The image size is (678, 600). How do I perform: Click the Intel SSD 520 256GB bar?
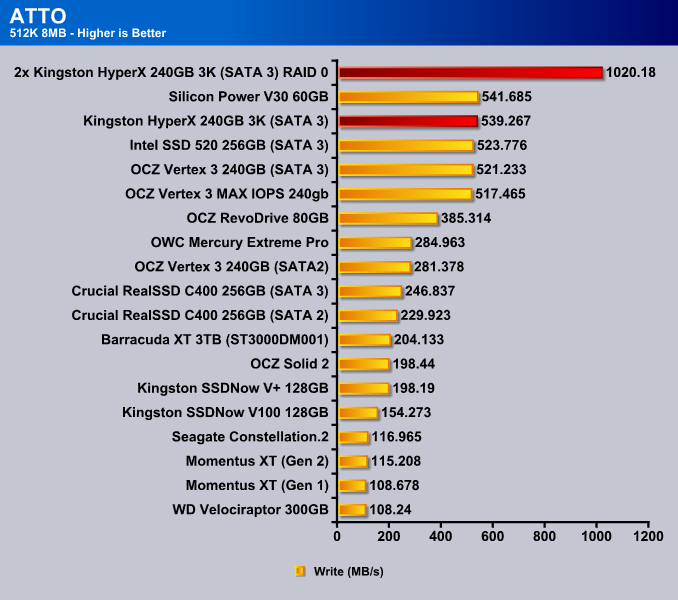point(406,146)
